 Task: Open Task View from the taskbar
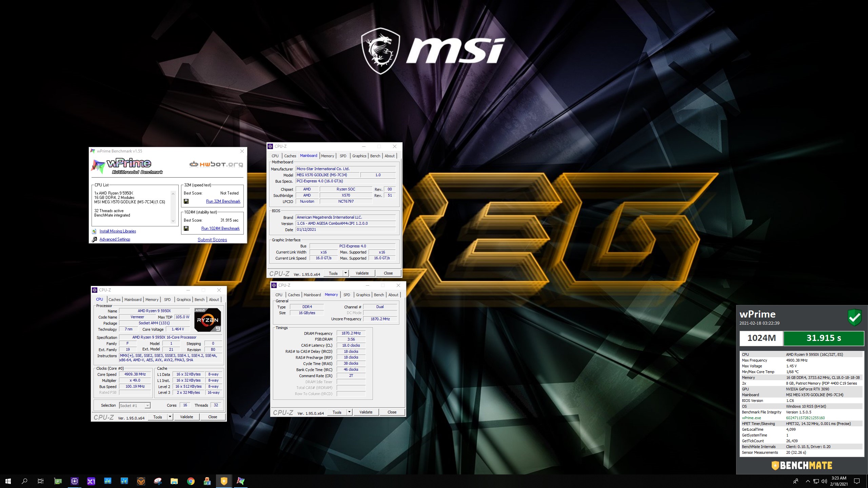(x=41, y=481)
